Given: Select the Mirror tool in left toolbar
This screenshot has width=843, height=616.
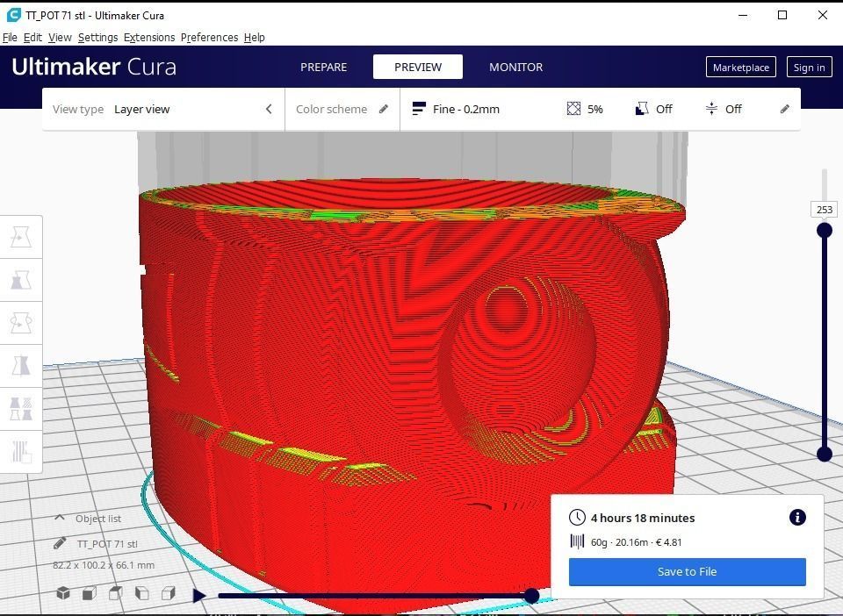Looking at the screenshot, I should pos(20,366).
